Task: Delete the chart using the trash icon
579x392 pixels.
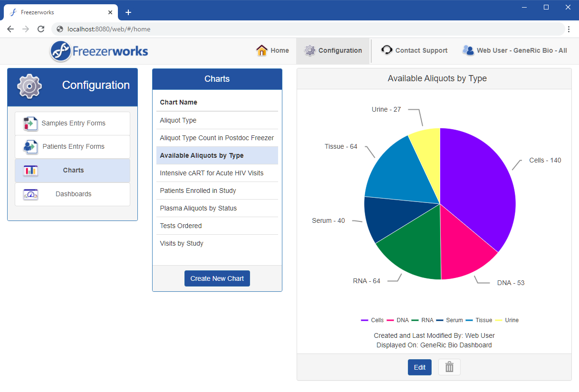Action: [x=449, y=367]
